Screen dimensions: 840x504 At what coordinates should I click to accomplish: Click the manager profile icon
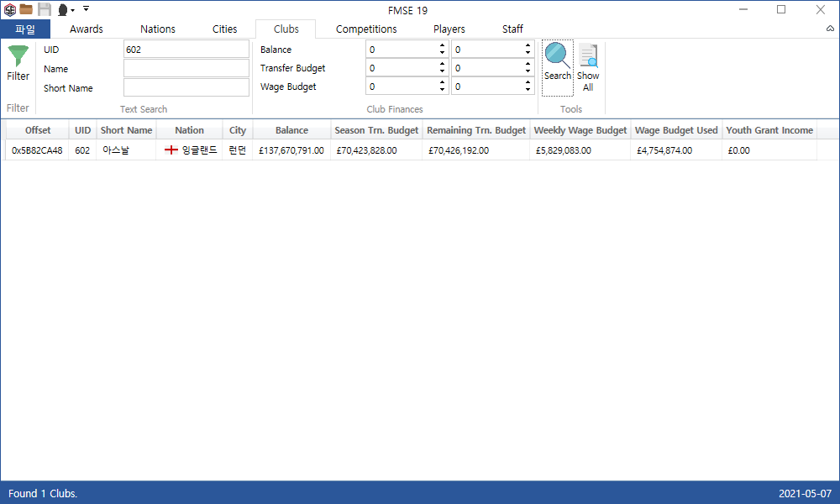click(62, 8)
